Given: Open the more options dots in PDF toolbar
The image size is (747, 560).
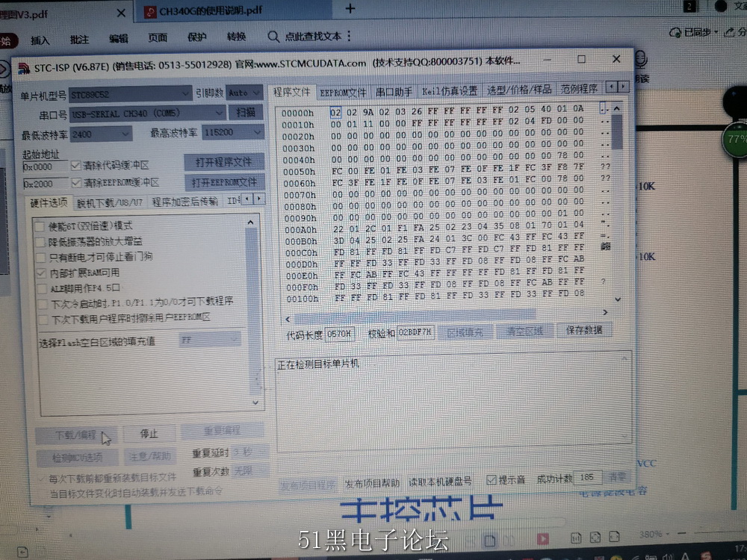Looking at the screenshot, I should pyautogui.click(x=349, y=36).
